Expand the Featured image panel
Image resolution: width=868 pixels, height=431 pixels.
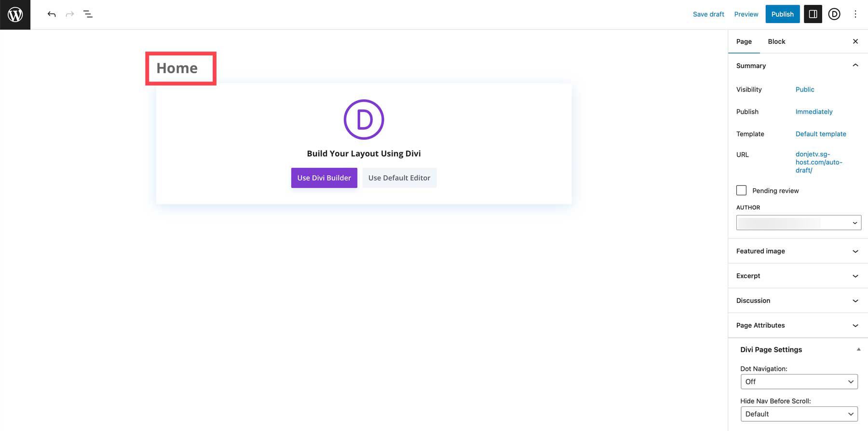798,251
